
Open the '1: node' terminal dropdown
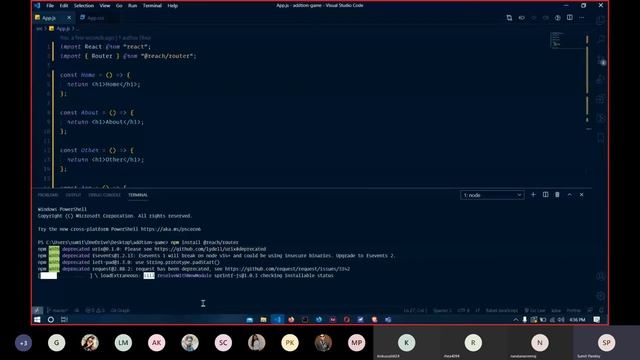tap(492, 195)
